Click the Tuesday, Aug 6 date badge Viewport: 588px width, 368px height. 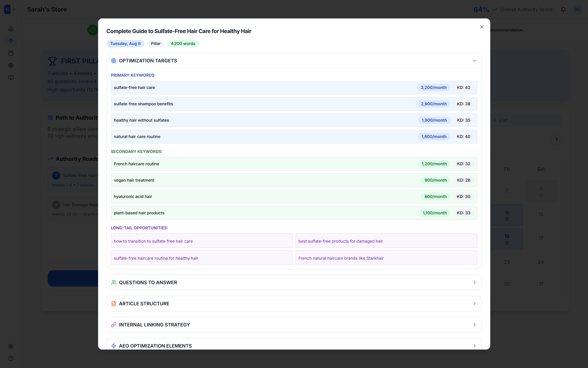click(125, 44)
